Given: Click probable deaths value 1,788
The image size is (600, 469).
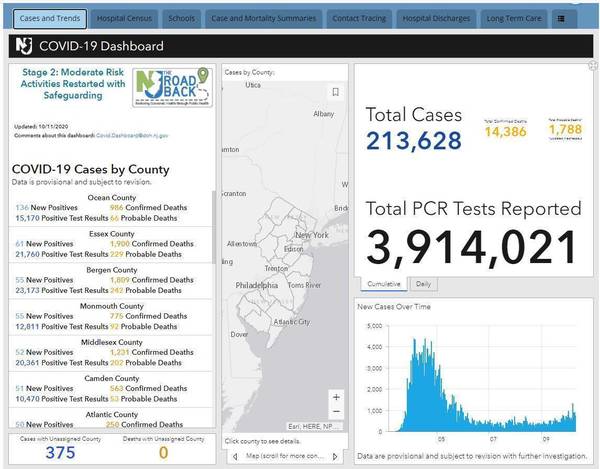Looking at the screenshot, I should coord(565,129).
